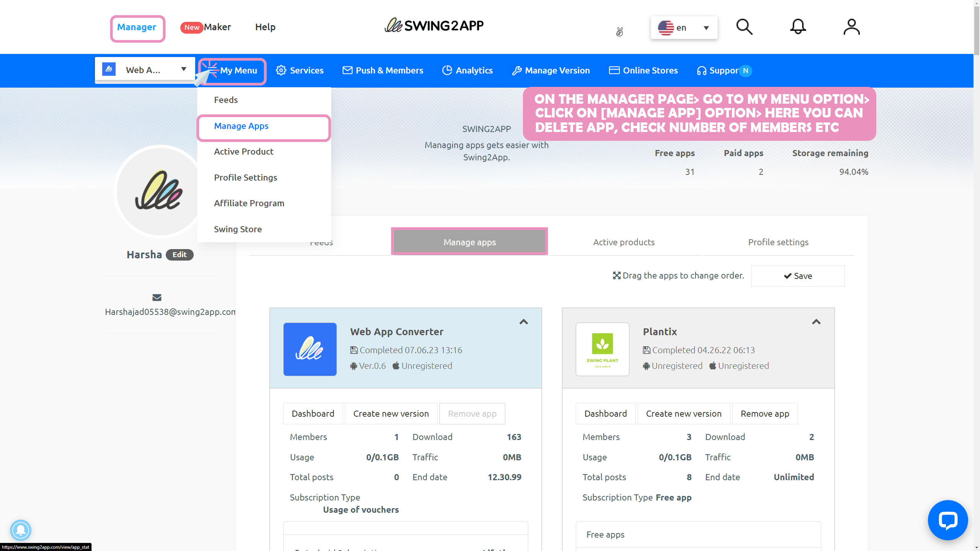The image size is (980, 551).
Task: Click the Plantix app icon
Action: [x=602, y=349]
